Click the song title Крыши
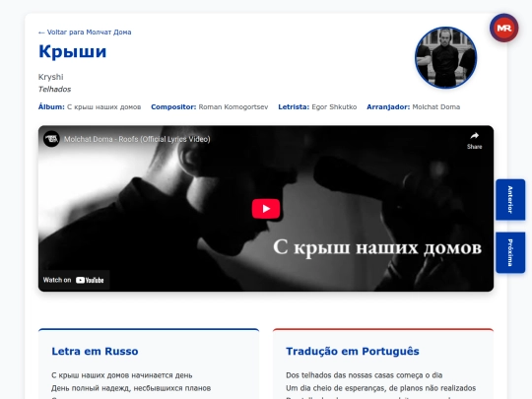 pos(72,52)
